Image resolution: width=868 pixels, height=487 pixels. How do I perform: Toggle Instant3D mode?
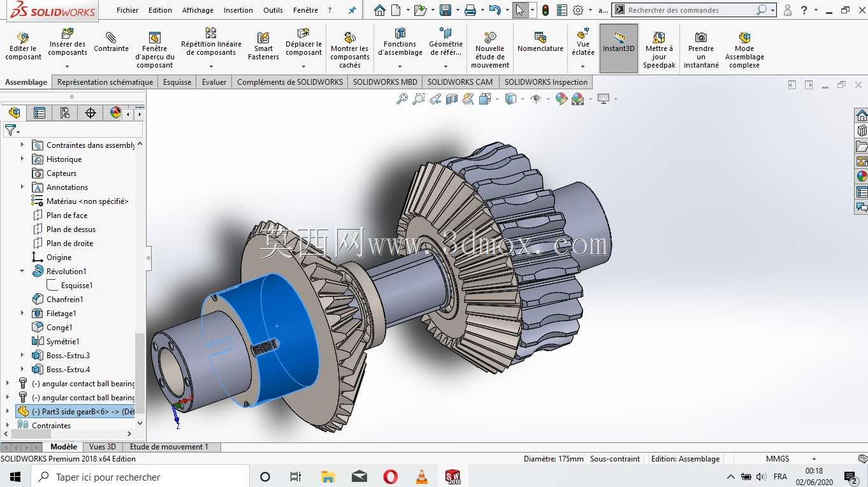coord(619,48)
